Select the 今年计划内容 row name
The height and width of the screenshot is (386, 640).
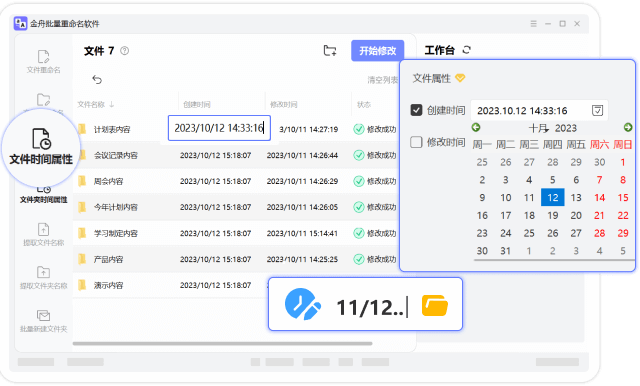click(x=116, y=207)
